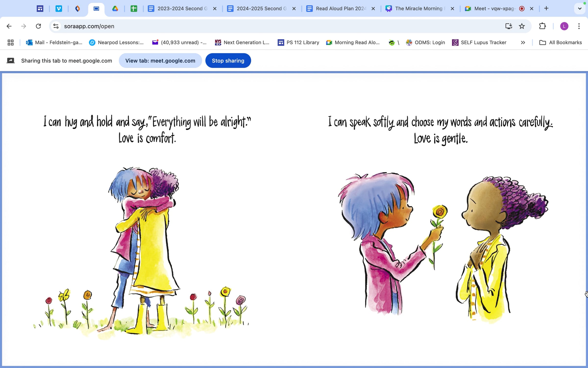Go back to the previous page
The image size is (588, 368).
point(9,26)
